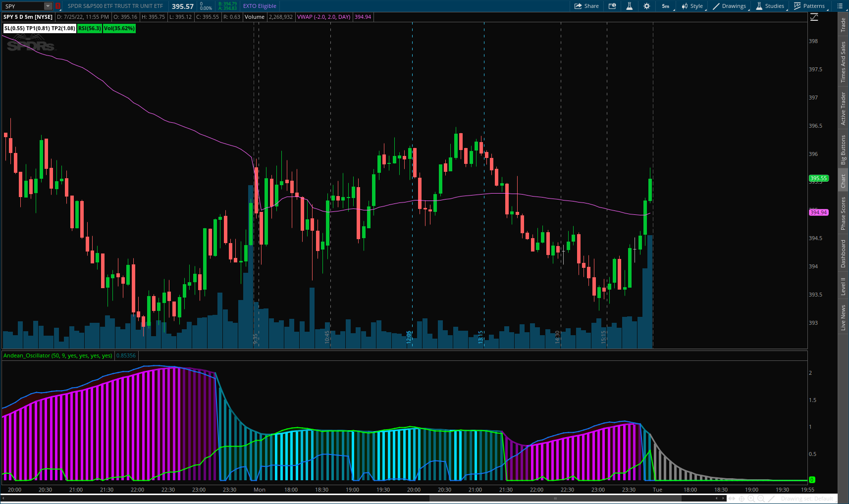Viewport: 849px width, 504px height.
Task: Click the crosshair pan icon
Action: tap(742, 499)
